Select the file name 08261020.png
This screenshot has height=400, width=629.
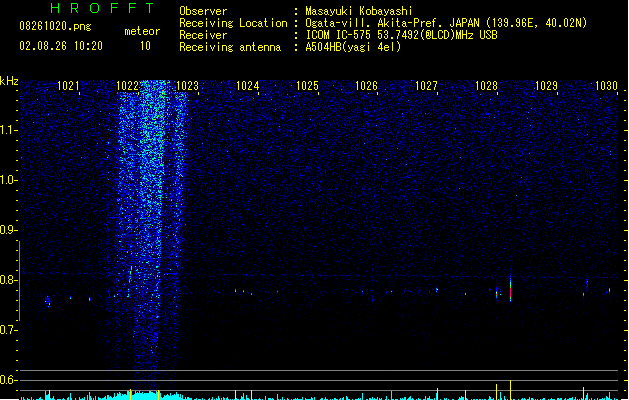click(55, 26)
